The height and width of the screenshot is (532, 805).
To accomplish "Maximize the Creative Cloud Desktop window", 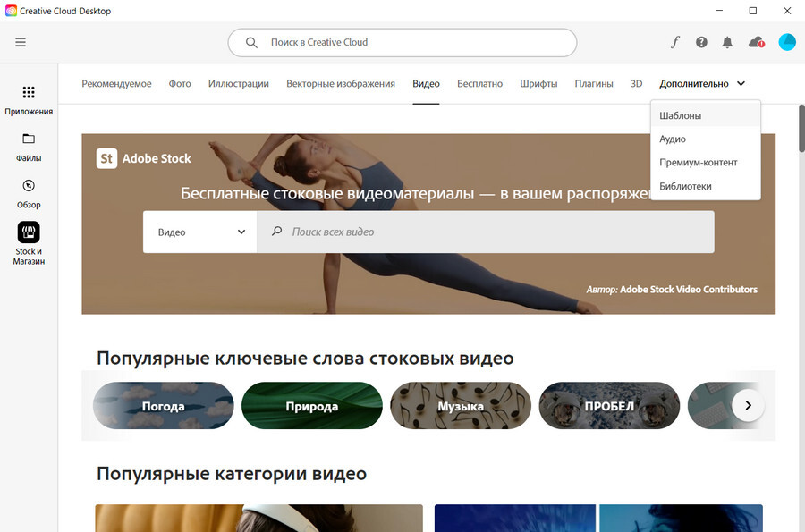I will (752, 11).
